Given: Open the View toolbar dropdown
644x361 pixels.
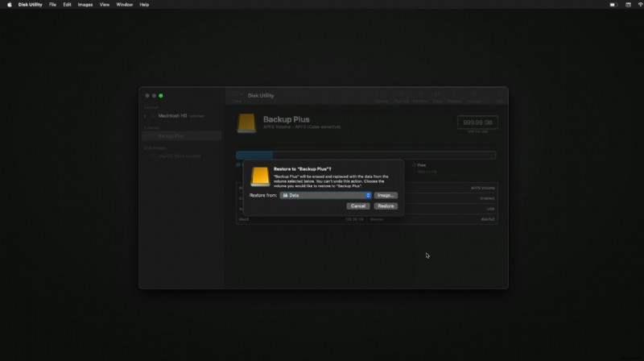Looking at the screenshot, I should (x=237, y=97).
